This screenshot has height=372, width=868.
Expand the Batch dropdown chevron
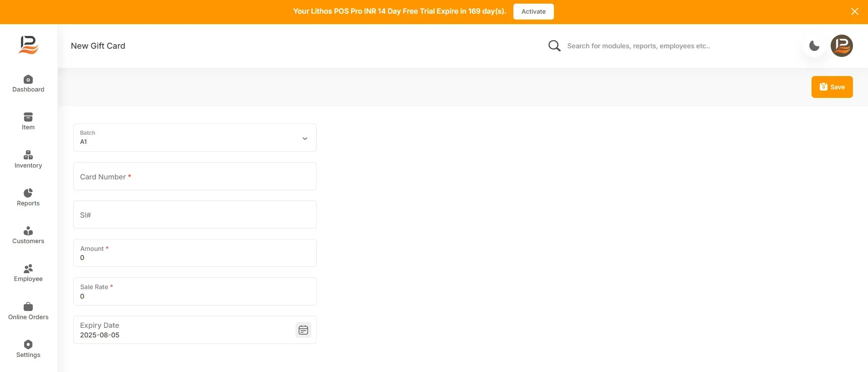[x=305, y=138]
